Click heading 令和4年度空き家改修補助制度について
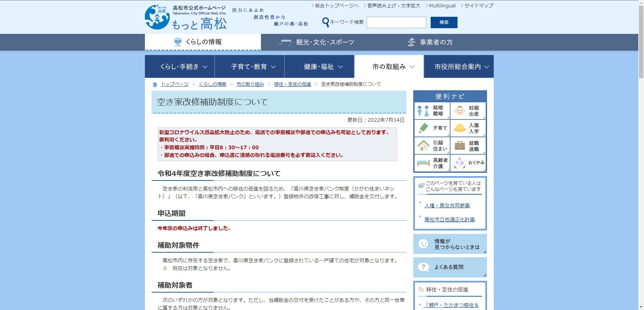The height and width of the screenshot is (310, 644). [x=219, y=173]
